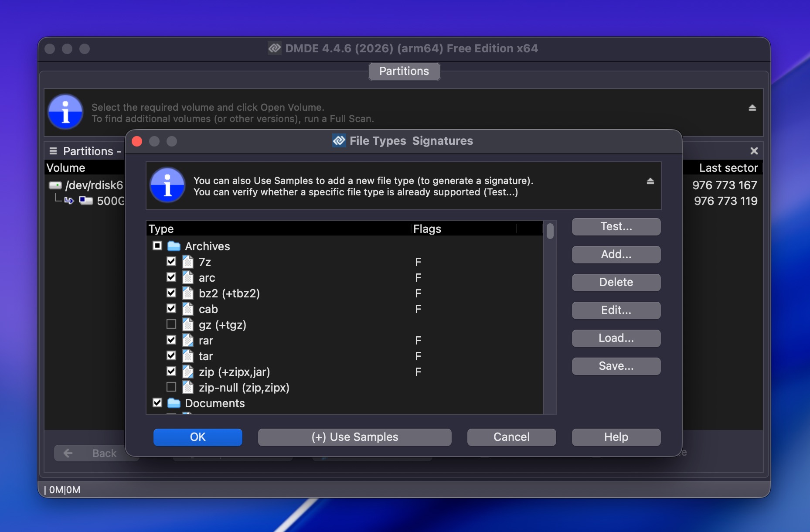
Task: Click the disk icon next to /dev/rdisk6
Action: pos(55,184)
